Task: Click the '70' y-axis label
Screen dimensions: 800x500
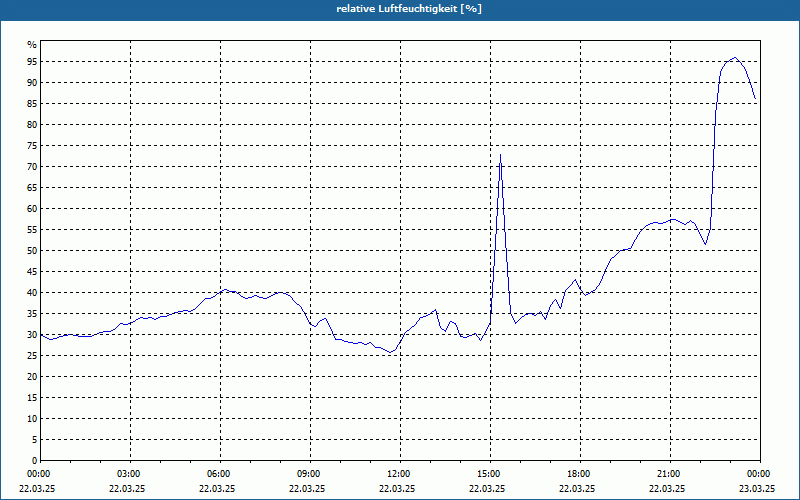Action: click(x=32, y=167)
